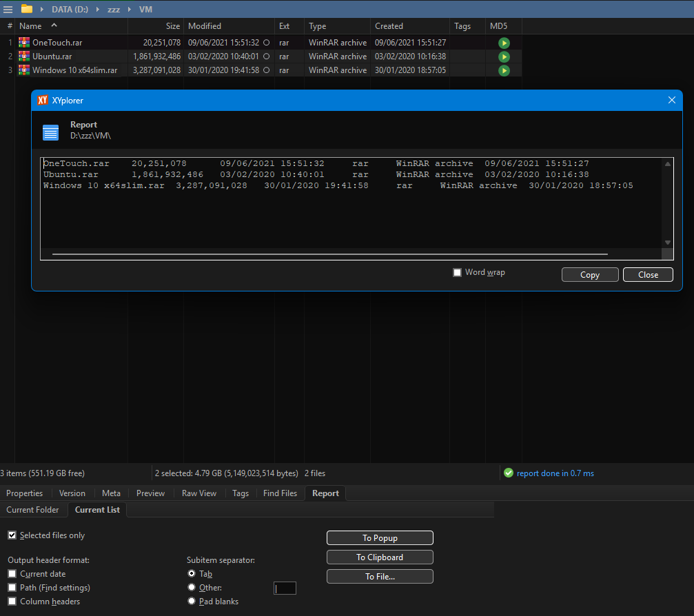
Task: Click the sort arrow on the Name column header
Action: (x=54, y=25)
